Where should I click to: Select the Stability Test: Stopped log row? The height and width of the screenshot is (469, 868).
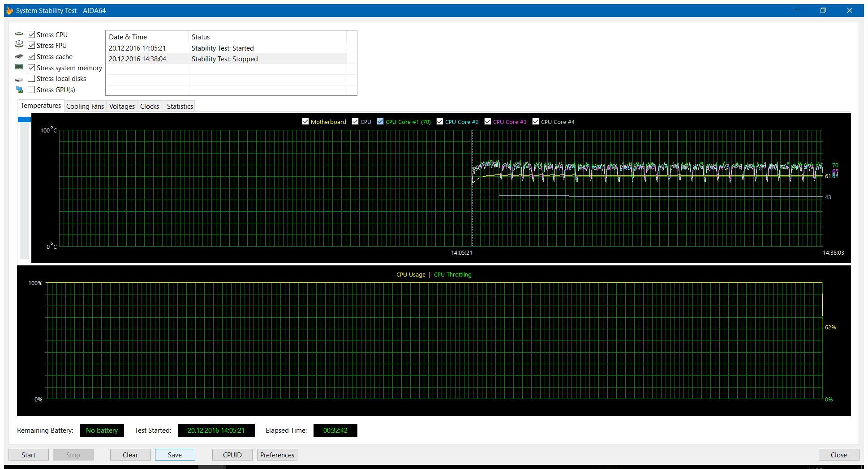point(226,59)
